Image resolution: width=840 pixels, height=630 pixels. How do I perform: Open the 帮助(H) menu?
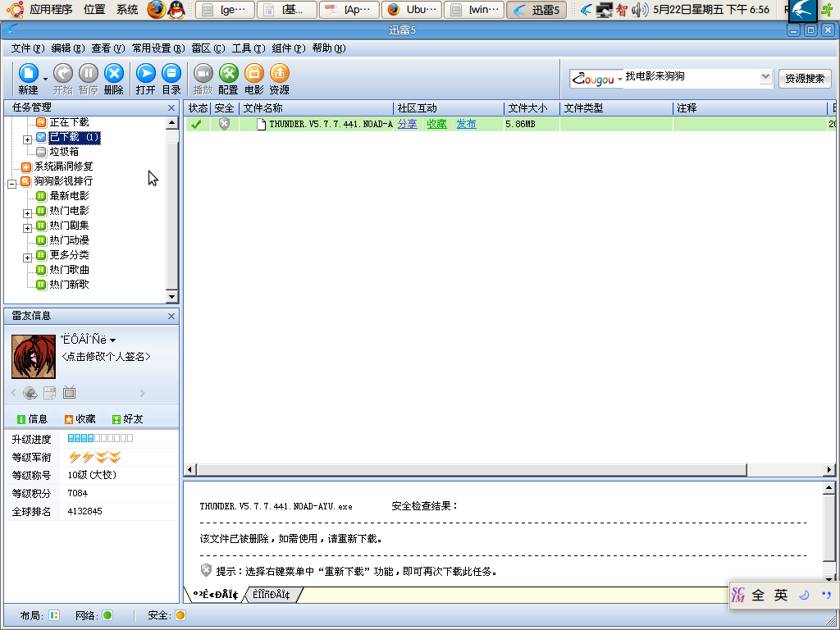328,48
